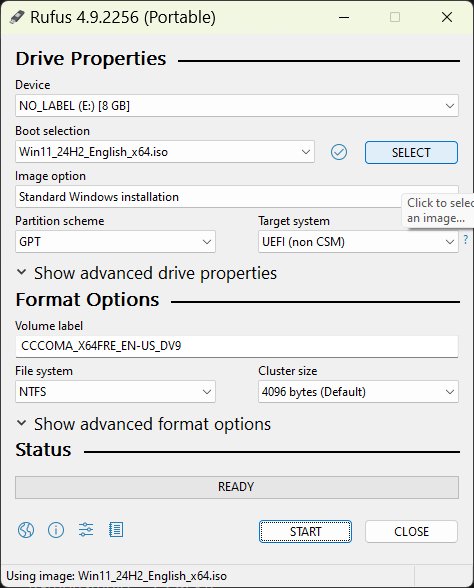Click the READY status progress bar

237,487
